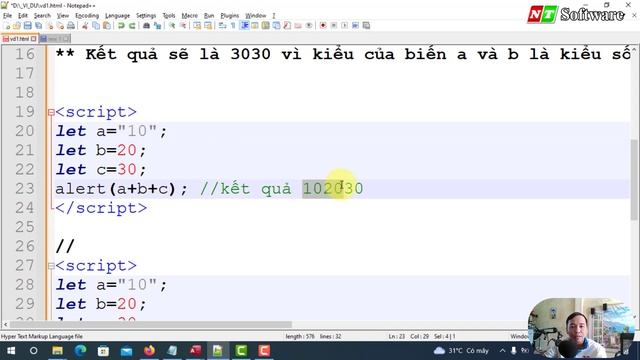640x360 pixels.
Task: Click the vertical scrollbar thumb in the editor
Action: pyautogui.click(x=634, y=180)
